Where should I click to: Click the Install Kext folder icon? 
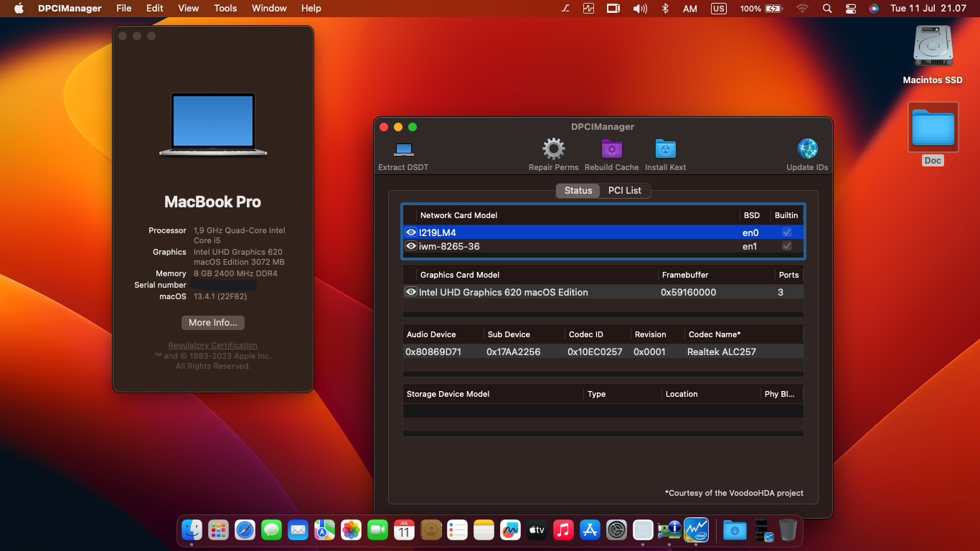665,149
